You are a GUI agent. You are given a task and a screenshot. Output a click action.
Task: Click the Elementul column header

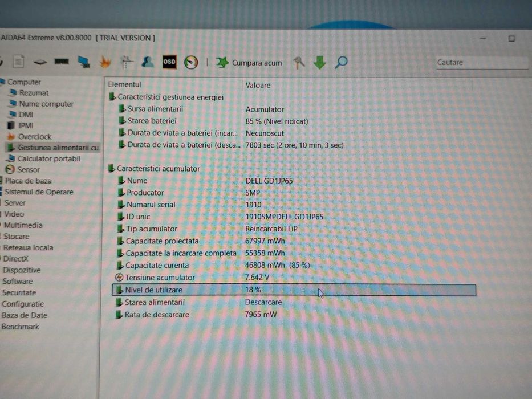pos(125,84)
